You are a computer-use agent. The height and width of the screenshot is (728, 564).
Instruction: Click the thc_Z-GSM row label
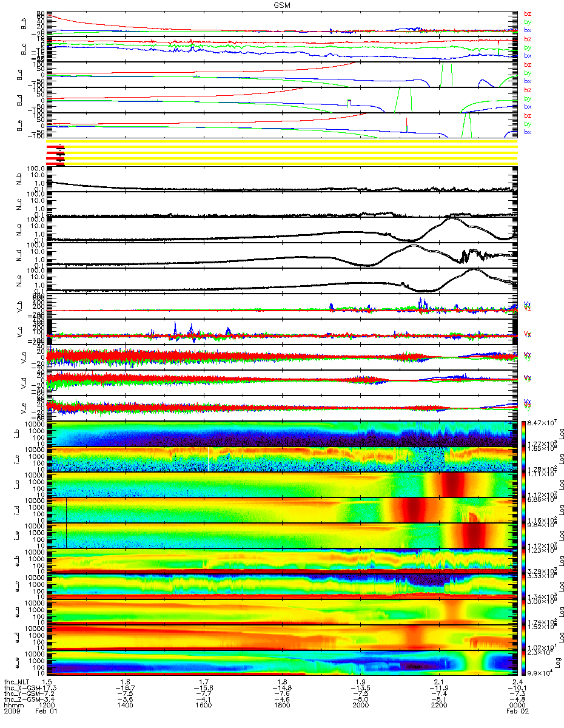[x=23, y=701]
